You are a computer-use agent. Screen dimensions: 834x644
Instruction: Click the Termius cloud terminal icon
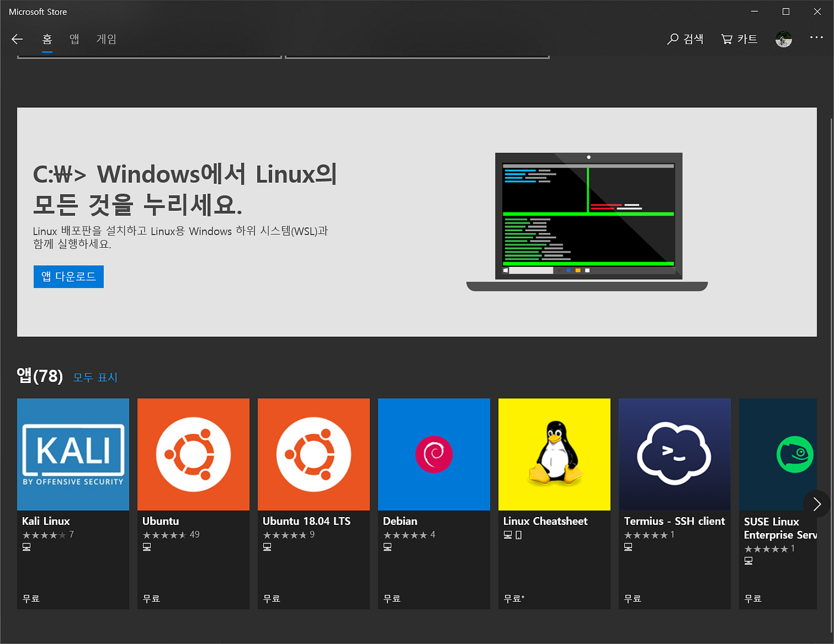(x=675, y=455)
